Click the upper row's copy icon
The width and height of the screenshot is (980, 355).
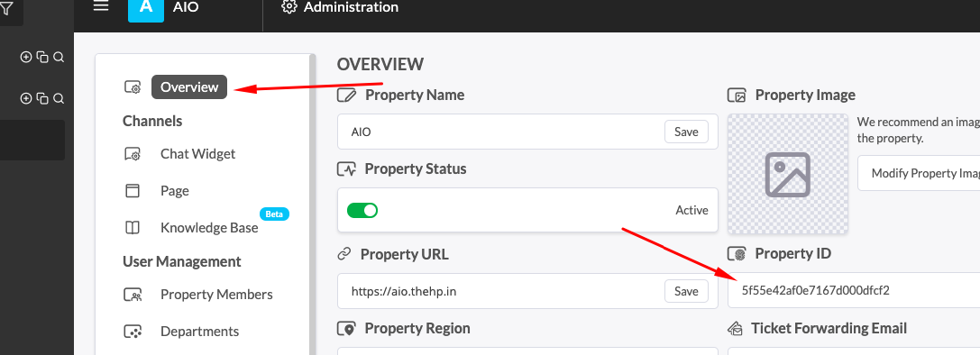(42, 57)
